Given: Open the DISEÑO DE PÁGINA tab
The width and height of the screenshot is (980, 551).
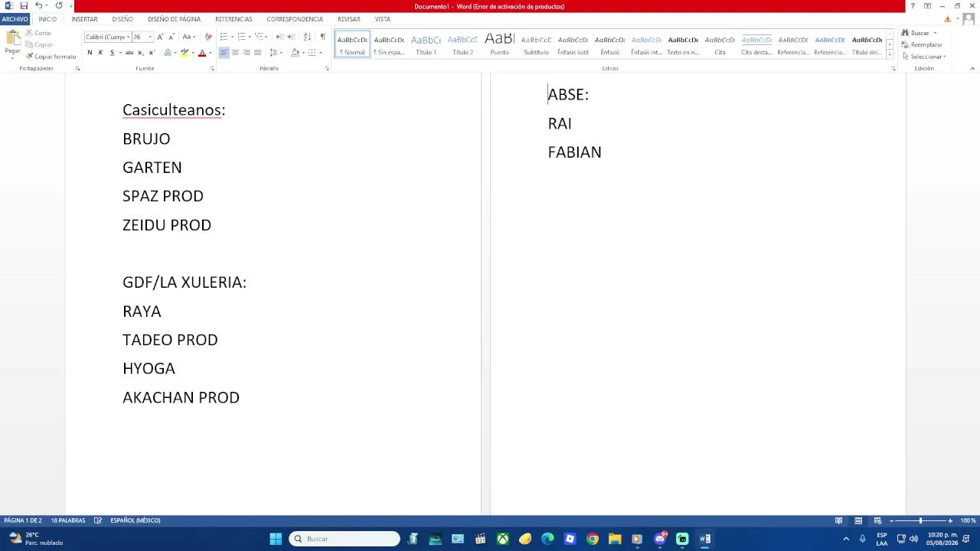Looking at the screenshot, I should (x=174, y=19).
